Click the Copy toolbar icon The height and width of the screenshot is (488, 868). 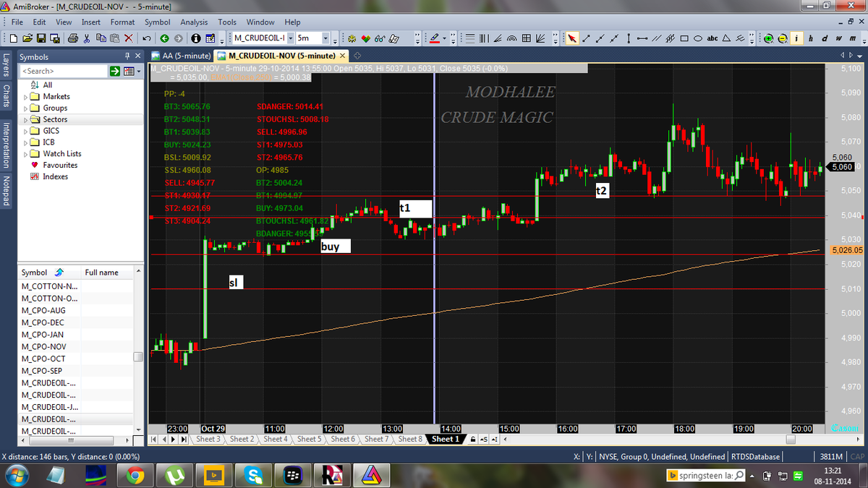[x=100, y=38]
